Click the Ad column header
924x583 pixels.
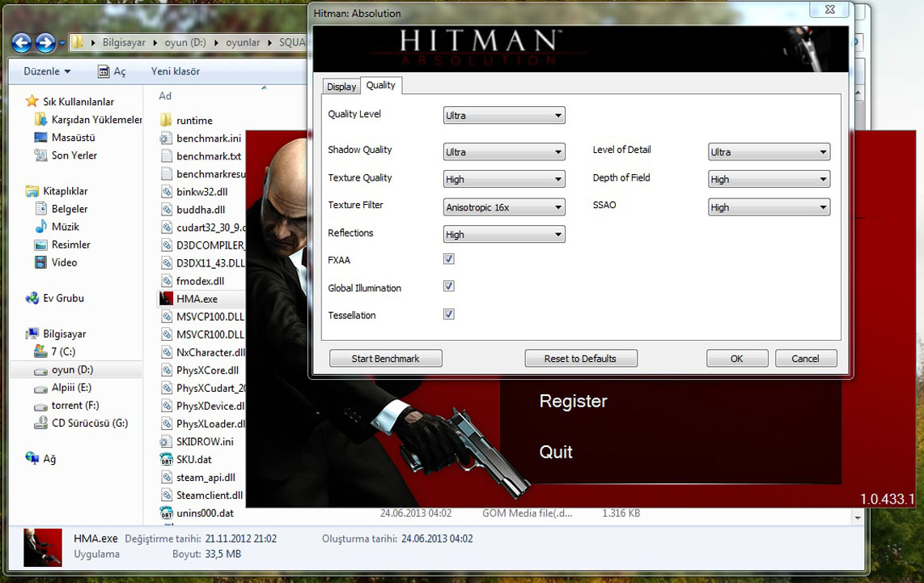(165, 96)
